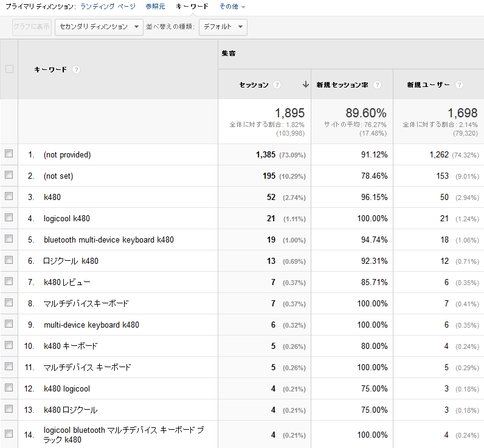Sort by キーワード column header
This screenshot has width=484, height=448.
50,70
